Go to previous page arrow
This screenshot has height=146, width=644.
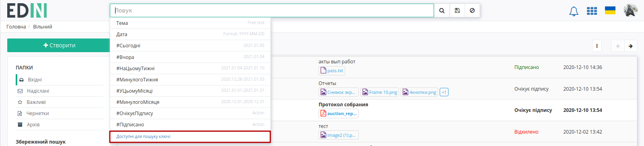618,46
